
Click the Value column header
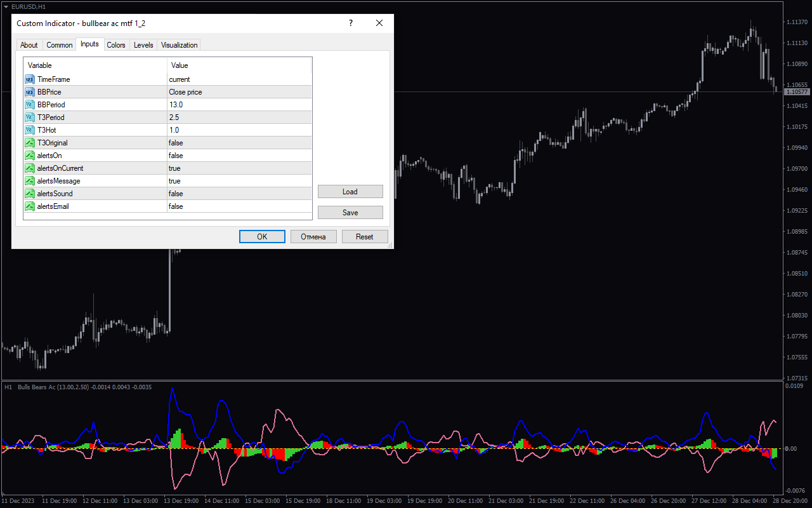point(240,65)
